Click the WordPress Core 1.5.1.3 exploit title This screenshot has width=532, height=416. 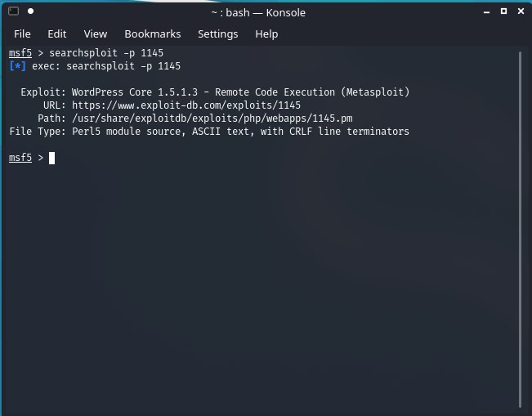(240, 92)
